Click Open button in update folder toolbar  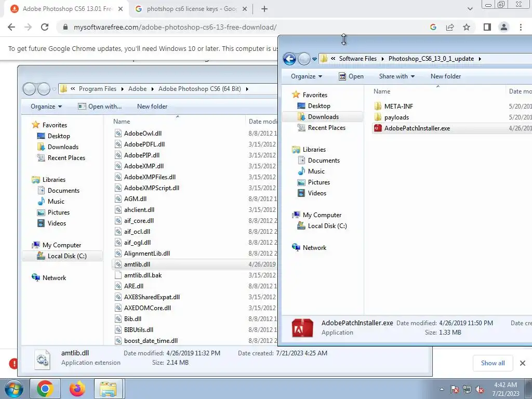point(352,76)
